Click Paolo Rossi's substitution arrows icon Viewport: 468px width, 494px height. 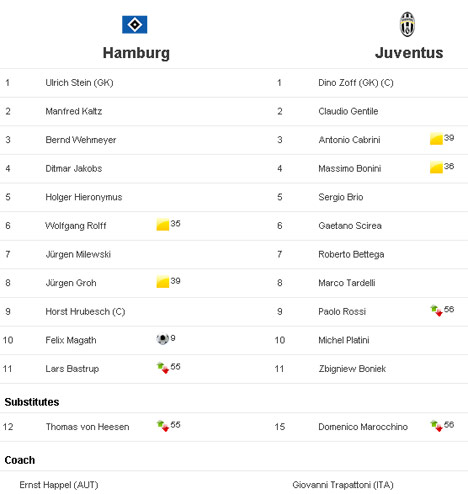[436, 311]
